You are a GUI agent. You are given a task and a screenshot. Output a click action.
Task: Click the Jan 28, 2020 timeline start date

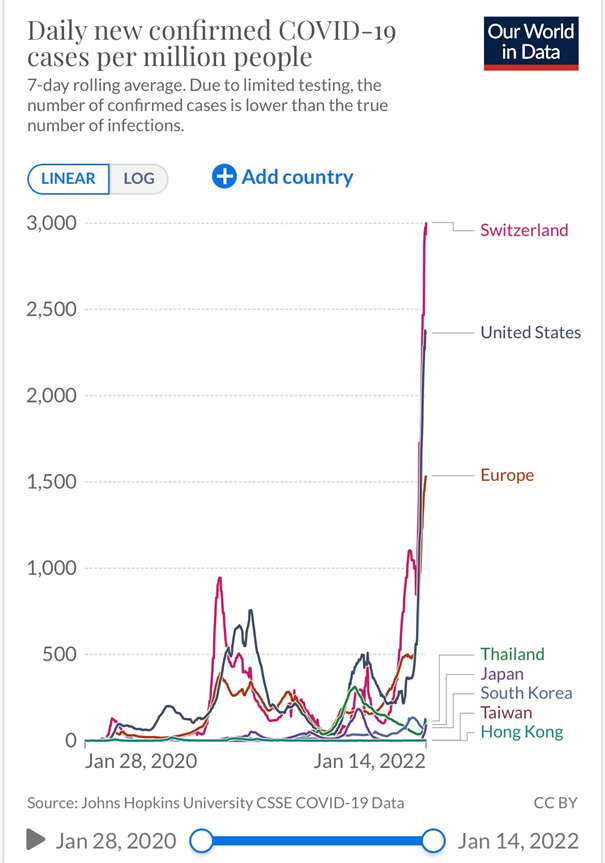click(116, 840)
